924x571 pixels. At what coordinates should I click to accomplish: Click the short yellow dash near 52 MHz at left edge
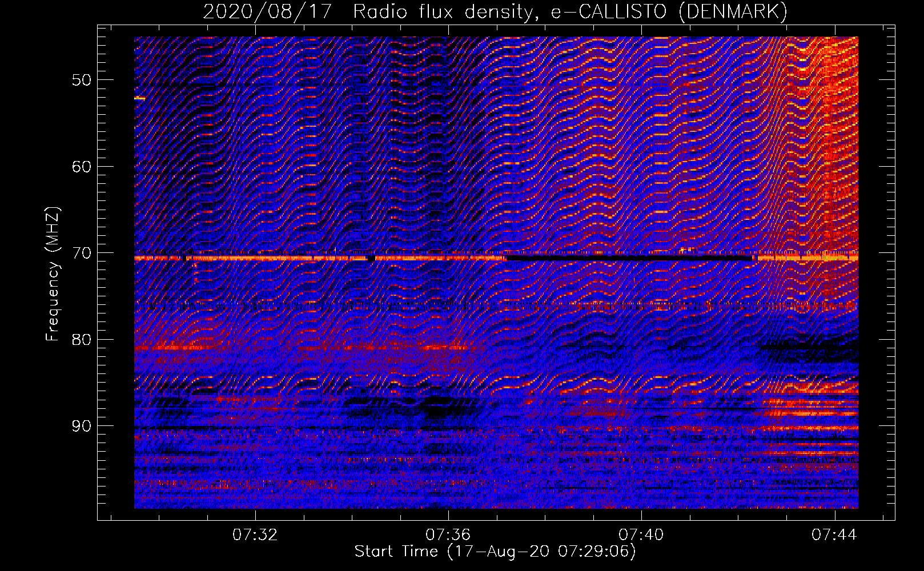click(140, 99)
